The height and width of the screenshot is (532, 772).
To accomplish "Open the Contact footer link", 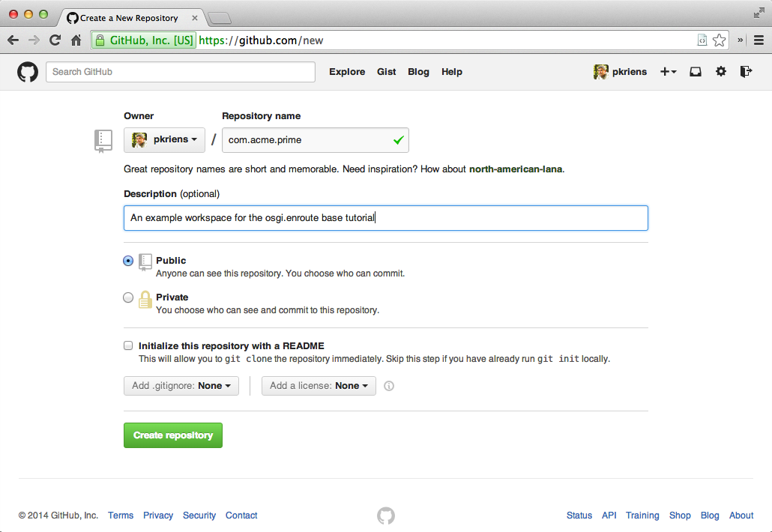I will point(241,516).
